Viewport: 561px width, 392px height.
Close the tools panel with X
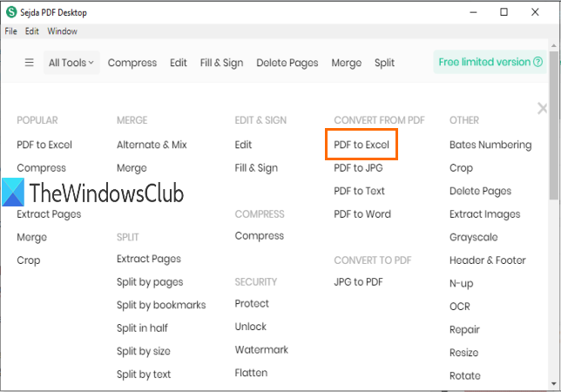tap(542, 109)
